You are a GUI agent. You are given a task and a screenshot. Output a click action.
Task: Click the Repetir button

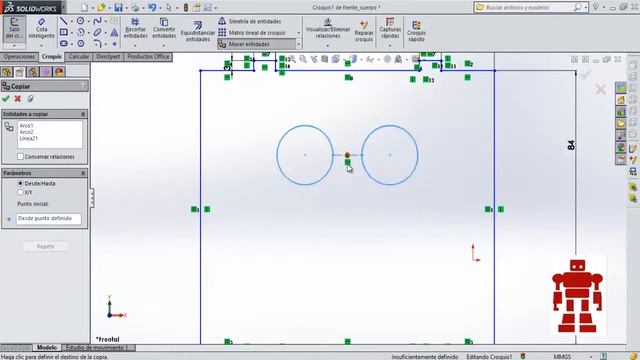click(x=45, y=247)
